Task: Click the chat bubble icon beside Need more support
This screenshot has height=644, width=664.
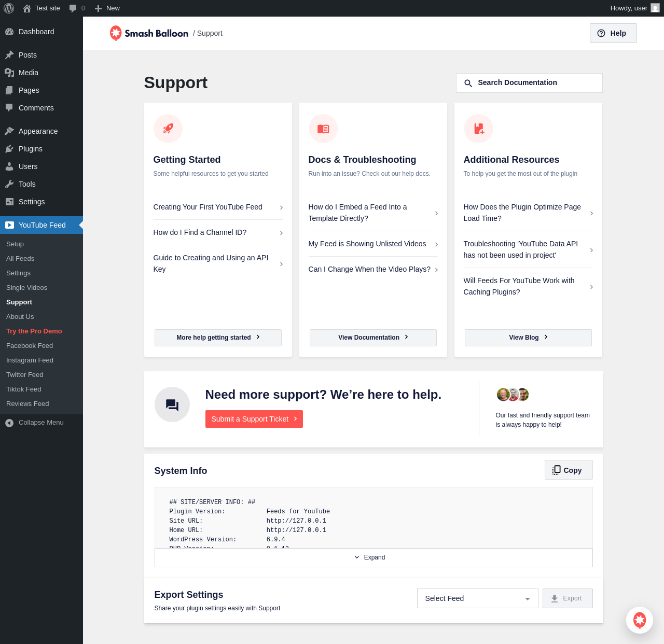Action: pyautogui.click(x=172, y=404)
